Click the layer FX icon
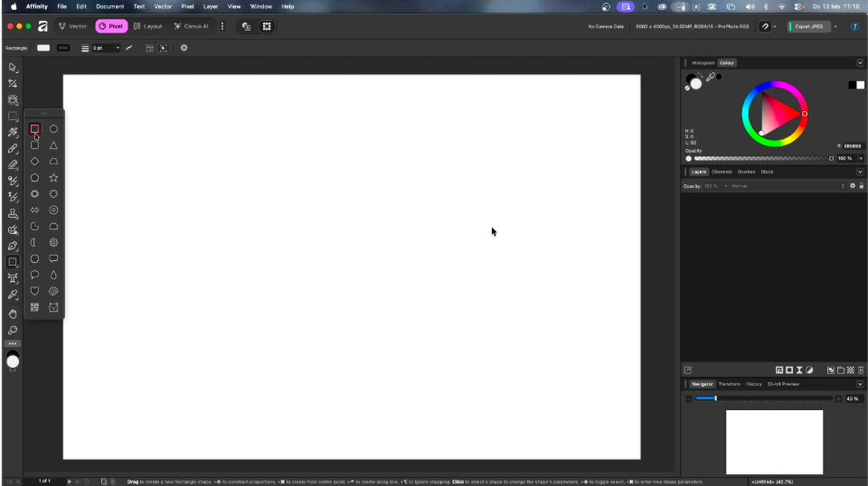This screenshot has width=868, height=486. point(779,370)
